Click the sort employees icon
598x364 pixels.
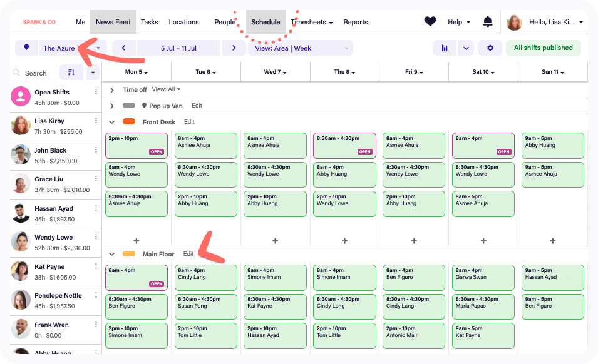pyautogui.click(x=71, y=73)
